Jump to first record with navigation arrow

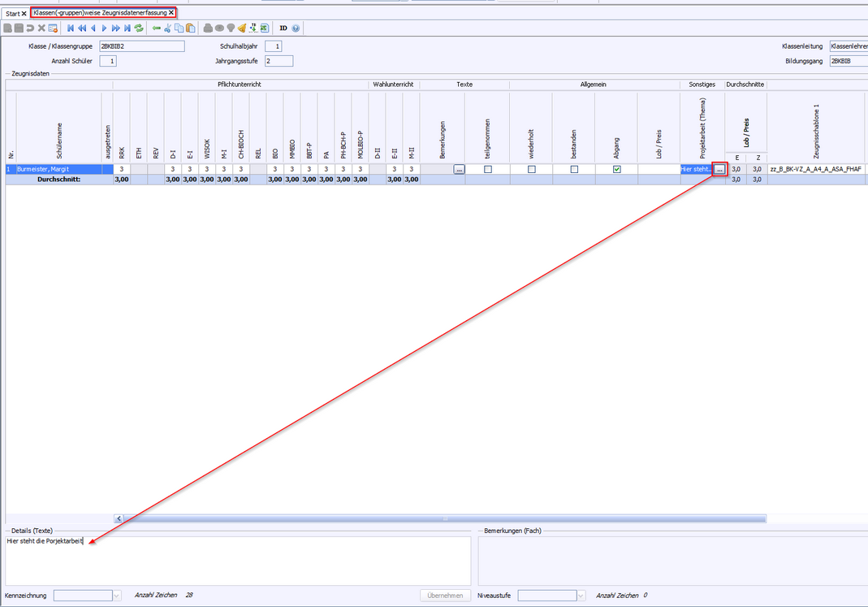71,28
